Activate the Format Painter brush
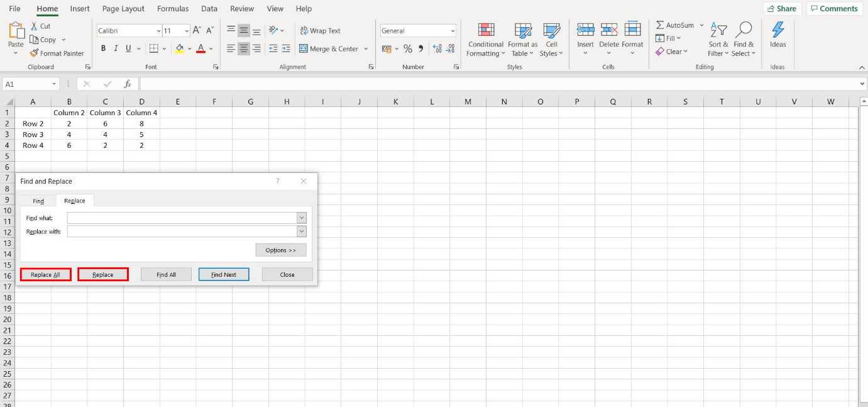The height and width of the screenshot is (407, 868). pyautogui.click(x=35, y=53)
